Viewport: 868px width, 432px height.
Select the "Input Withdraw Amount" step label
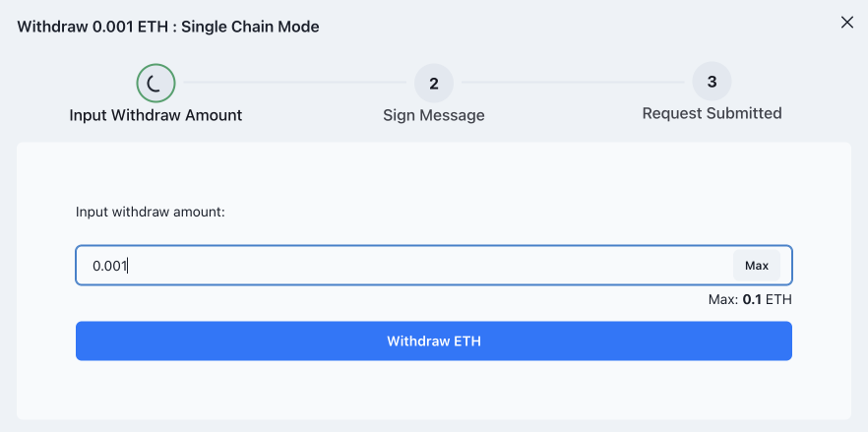pos(155,115)
